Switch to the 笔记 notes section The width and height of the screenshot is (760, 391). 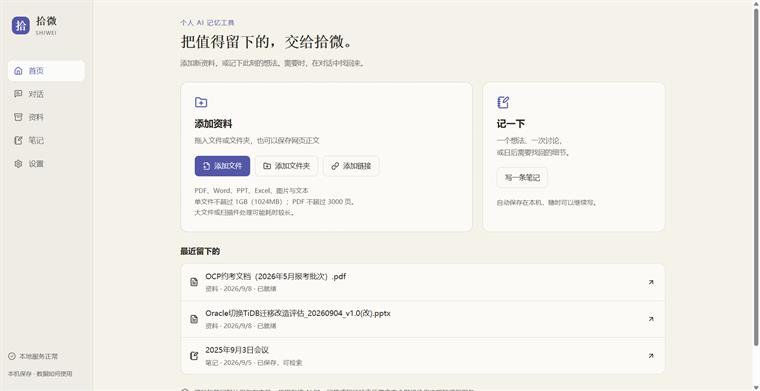[x=46, y=141]
